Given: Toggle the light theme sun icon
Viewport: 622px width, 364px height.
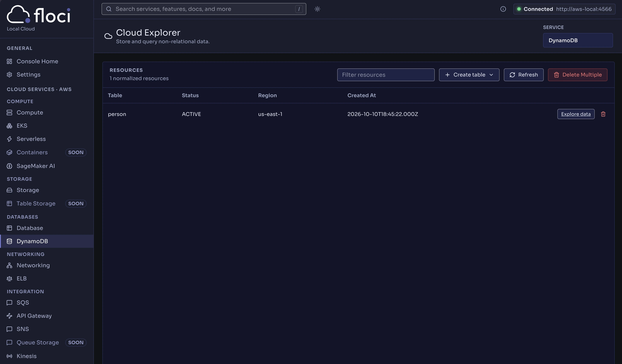Looking at the screenshot, I should tap(317, 9).
